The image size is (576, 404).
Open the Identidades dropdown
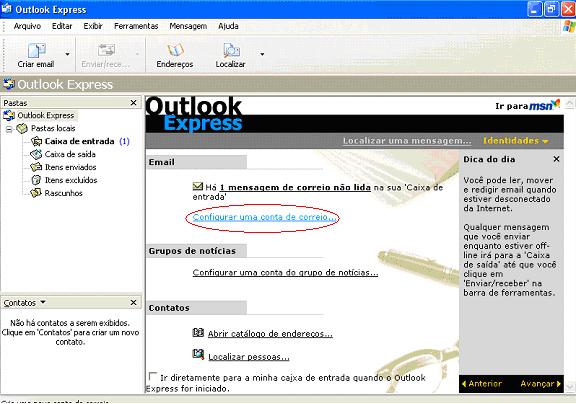click(x=516, y=141)
